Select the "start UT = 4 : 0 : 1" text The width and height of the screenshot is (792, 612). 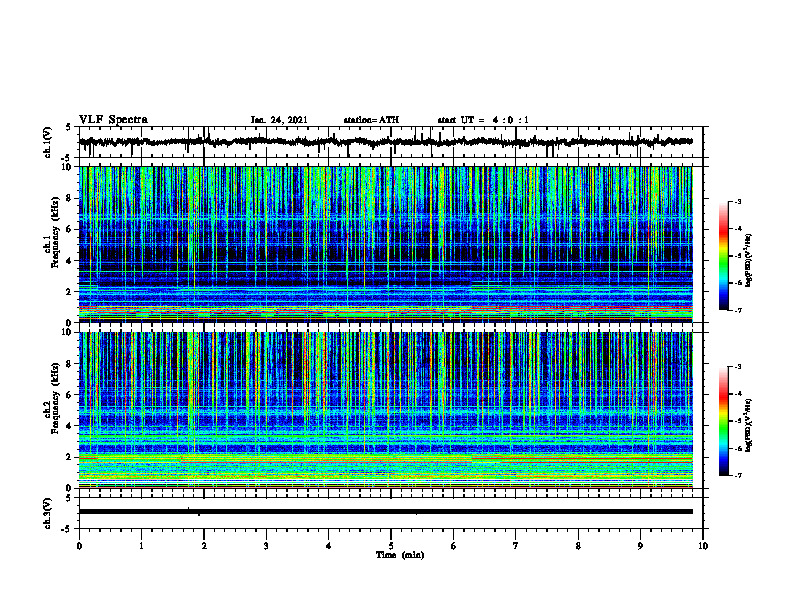pos(483,120)
